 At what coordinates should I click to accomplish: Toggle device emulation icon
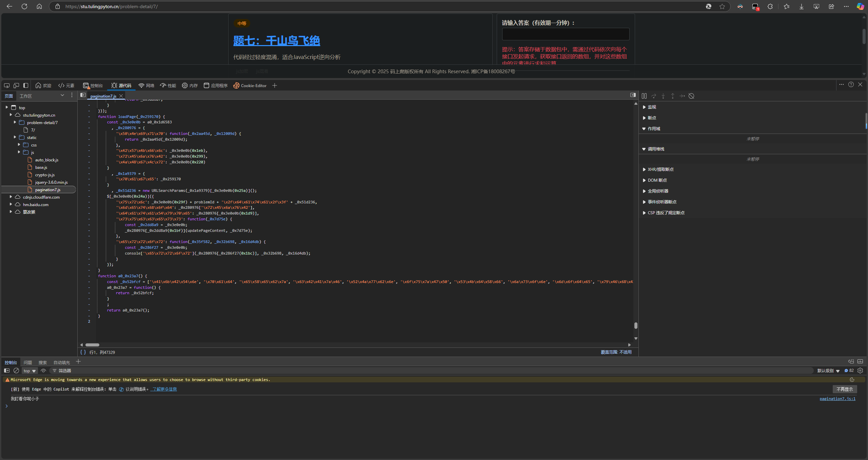[x=16, y=85]
